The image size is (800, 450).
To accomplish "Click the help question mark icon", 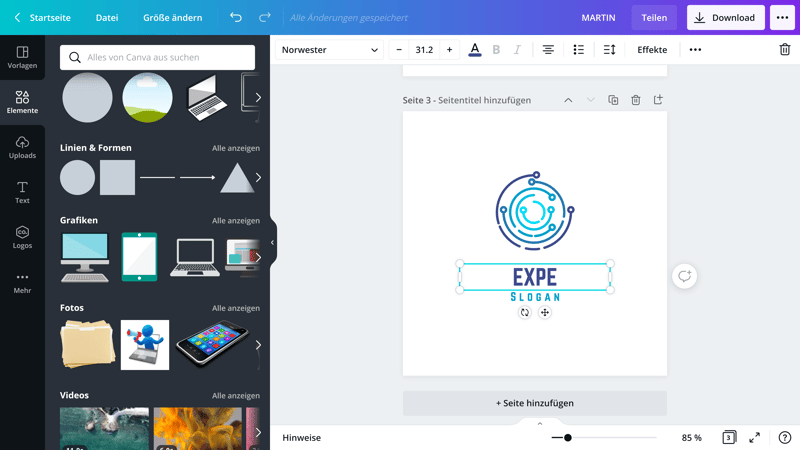I will point(785,438).
